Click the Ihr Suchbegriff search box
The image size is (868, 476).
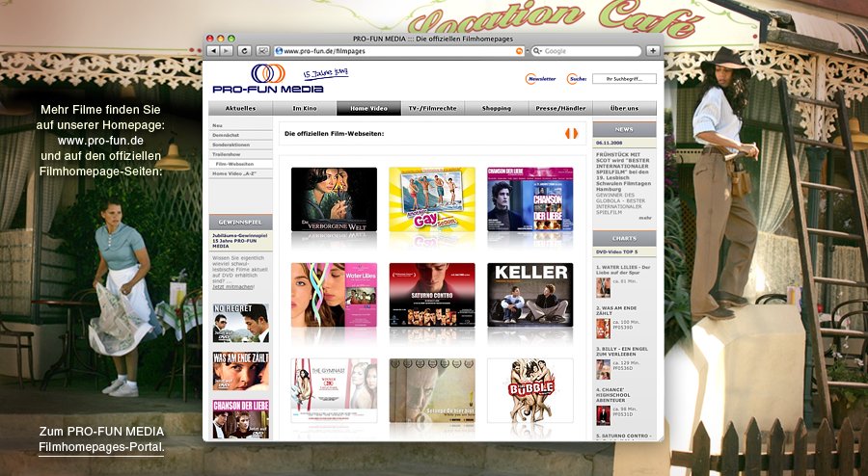point(624,79)
